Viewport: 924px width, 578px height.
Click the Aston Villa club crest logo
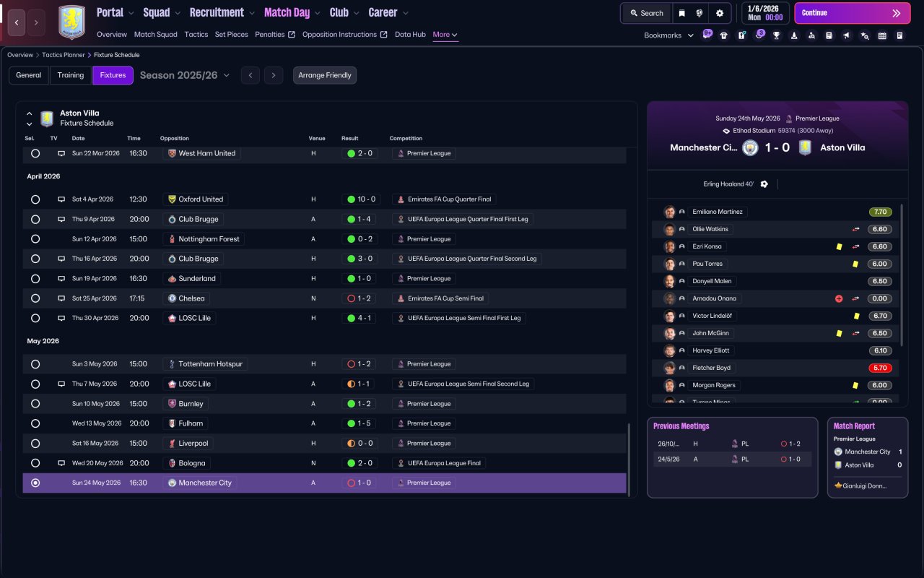[71, 22]
